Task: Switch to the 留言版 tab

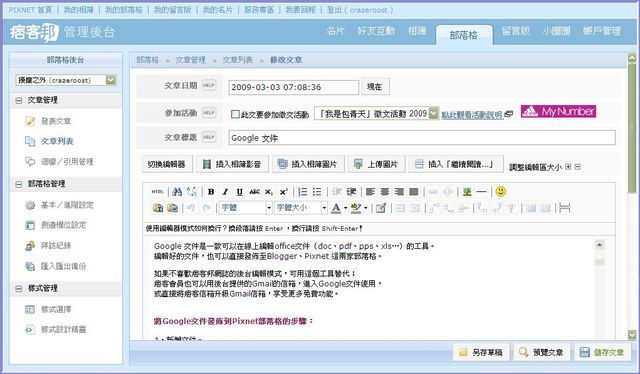Action: tap(516, 31)
